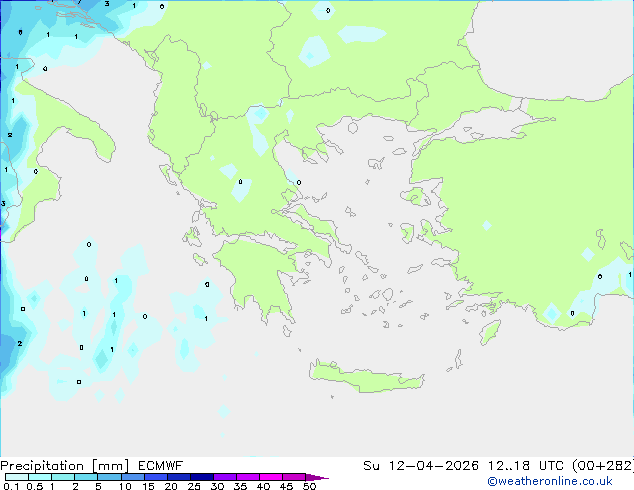Screen dimensions: 634x490
Task: Click the legend scale label "35"
Action: click(x=240, y=486)
